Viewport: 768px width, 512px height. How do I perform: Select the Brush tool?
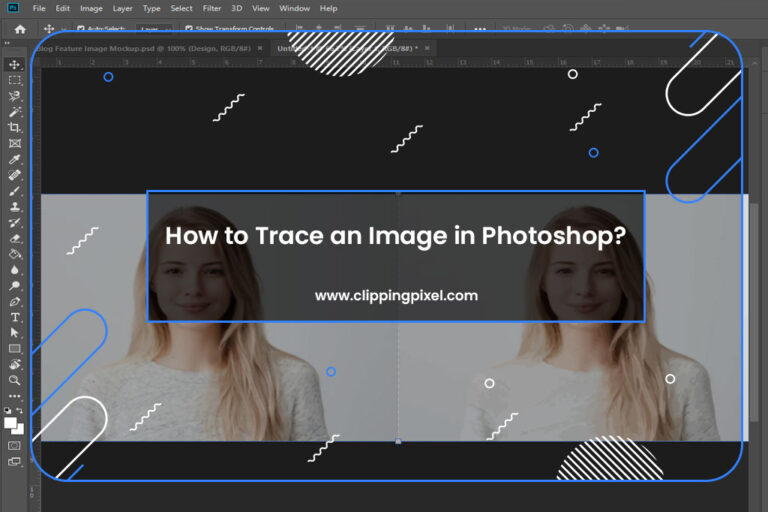14,191
